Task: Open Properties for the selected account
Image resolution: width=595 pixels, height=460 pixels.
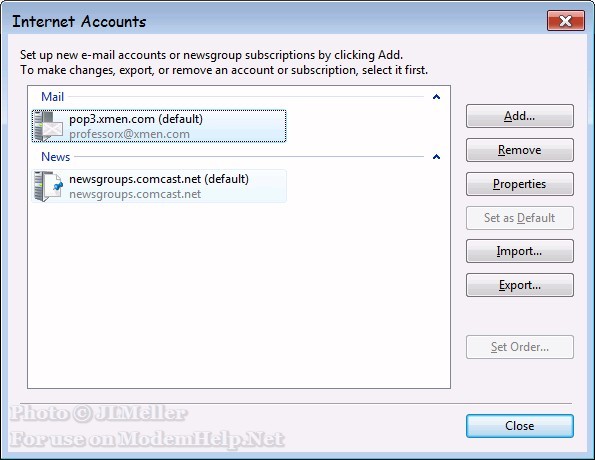Action: coord(519,184)
